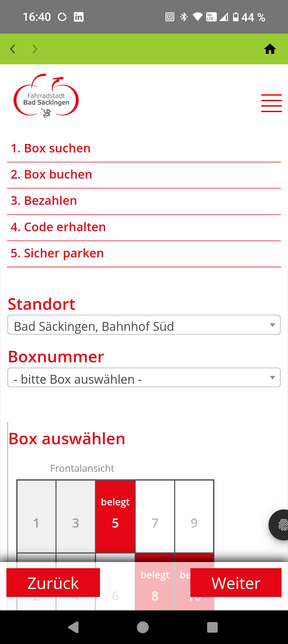Go back using the left chevron arrow

click(x=13, y=49)
